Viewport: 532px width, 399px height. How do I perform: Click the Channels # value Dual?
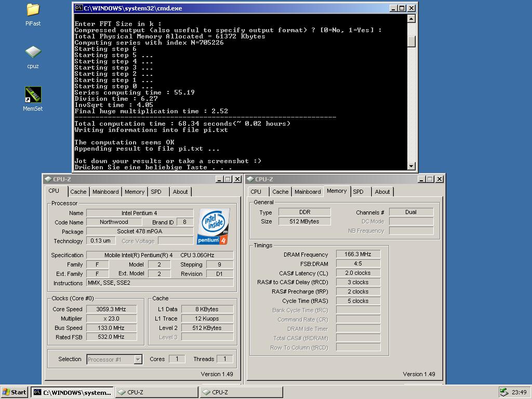point(411,212)
